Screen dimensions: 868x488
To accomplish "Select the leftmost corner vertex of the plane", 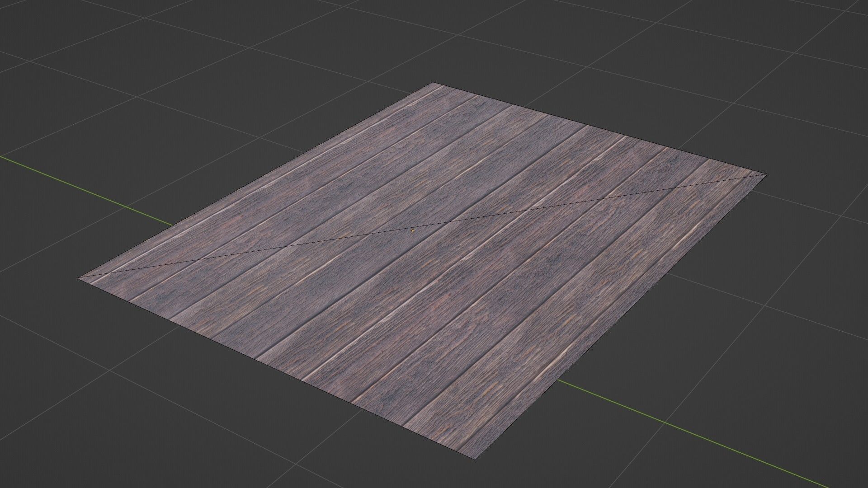I will [x=79, y=277].
